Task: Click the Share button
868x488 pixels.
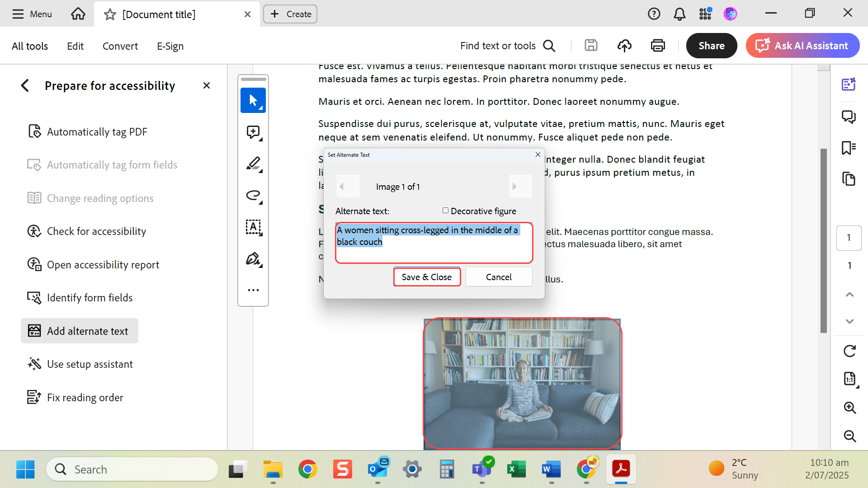Action: tap(712, 46)
